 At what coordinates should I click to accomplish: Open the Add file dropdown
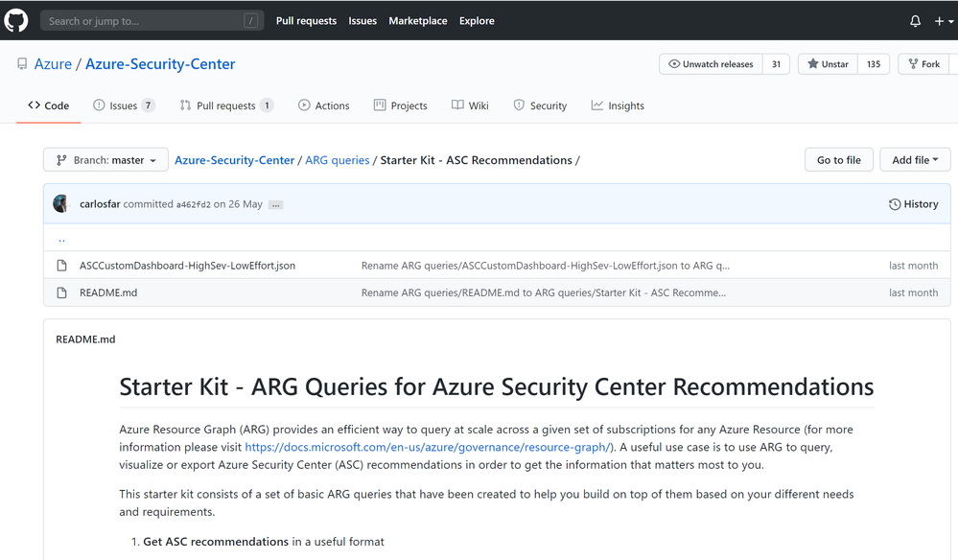tap(915, 160)
